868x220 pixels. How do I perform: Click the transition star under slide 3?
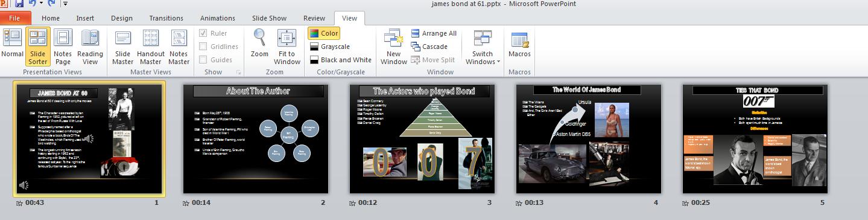coord(353,202)
